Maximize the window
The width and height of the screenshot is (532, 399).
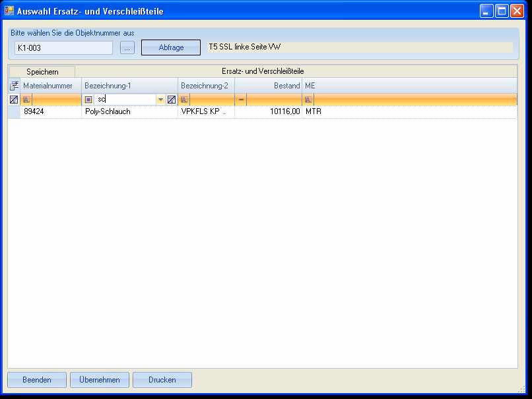(502, 11)
